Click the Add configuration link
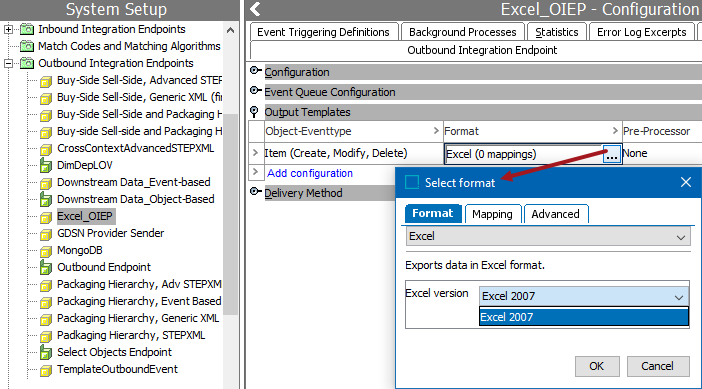This screenshot has height=389, width=702. (310, 173)
